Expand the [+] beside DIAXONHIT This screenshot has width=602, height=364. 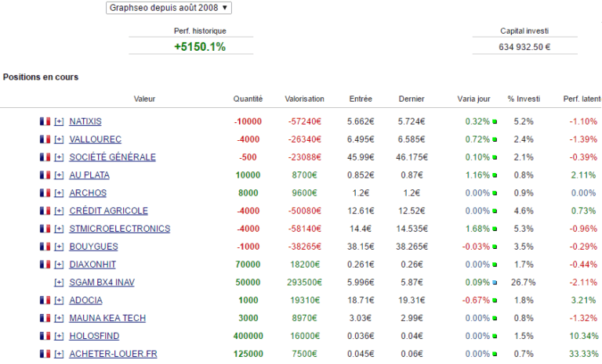pyautogui.click(x=59, y=265)
